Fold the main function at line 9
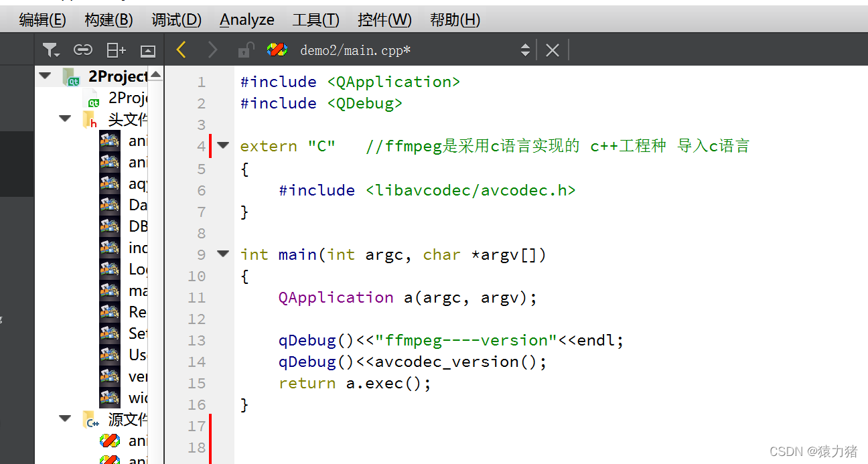This screenshot has height=464, width=868. tap(223, 253)
